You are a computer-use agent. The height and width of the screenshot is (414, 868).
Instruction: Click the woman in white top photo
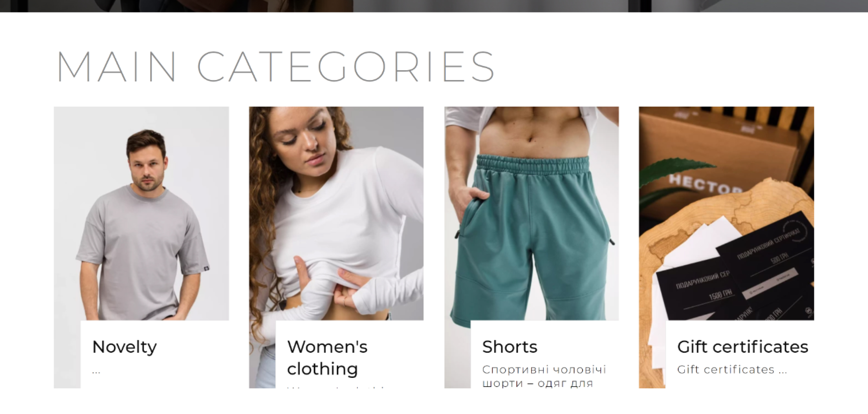336,213
